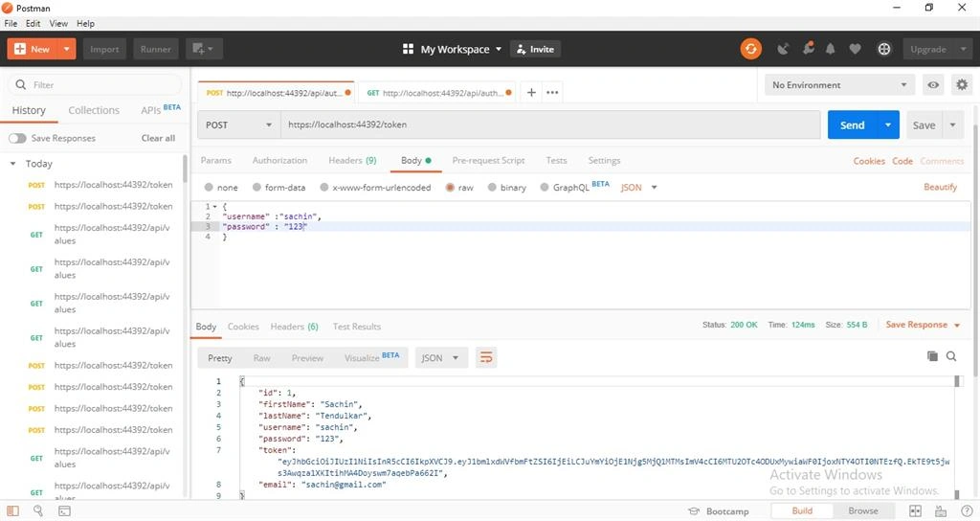Open Save button dropdown arrow

[x=952, y=125]
